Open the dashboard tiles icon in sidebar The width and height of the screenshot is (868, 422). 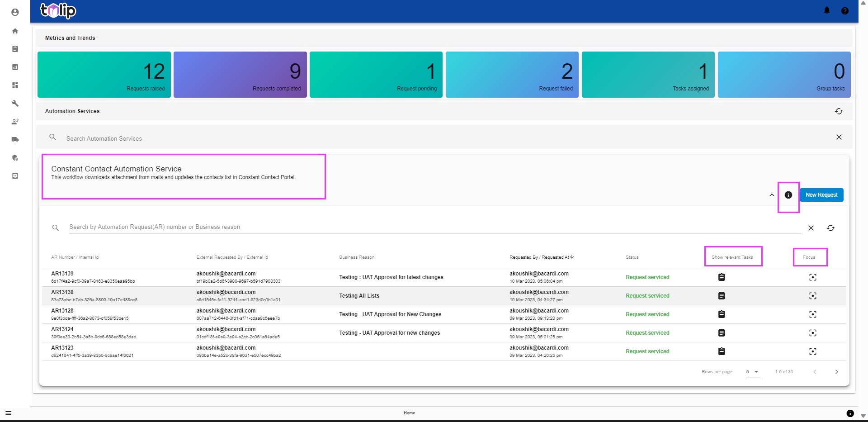point(15,85)
